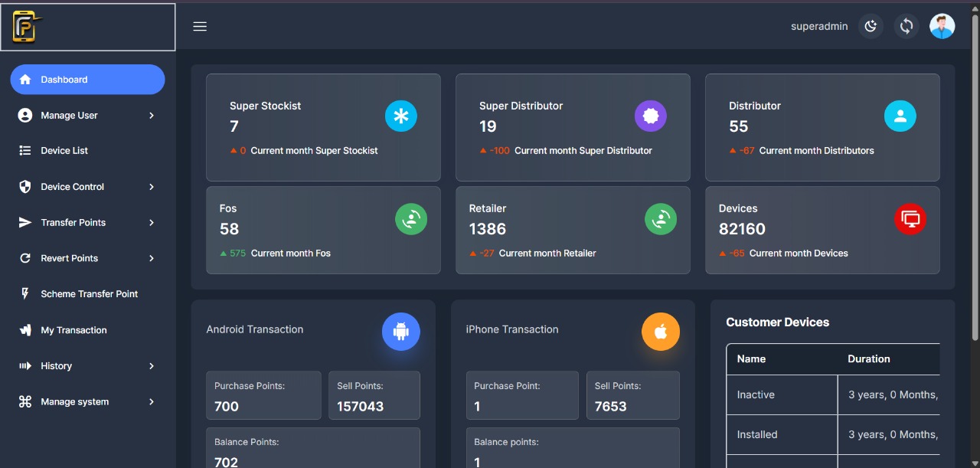Click the Android robot icon
This screenshot has width=980, height=468.
pos(401,332)
